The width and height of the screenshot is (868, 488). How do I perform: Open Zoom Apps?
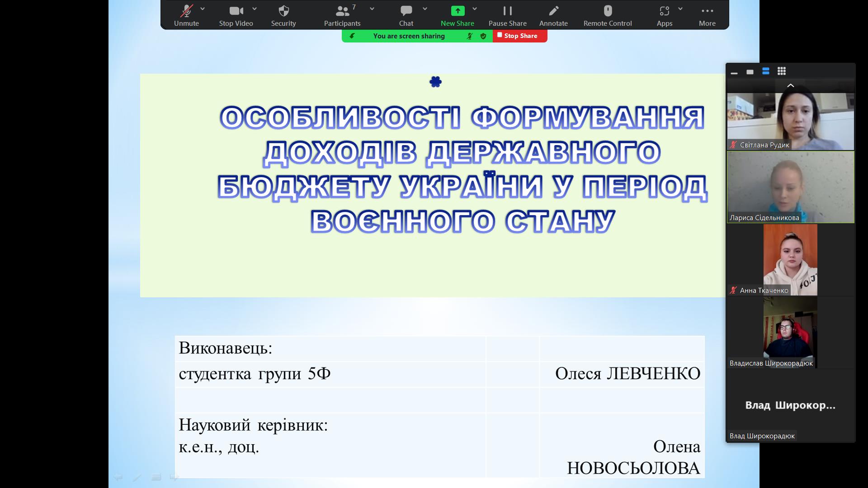pos(665,16)
